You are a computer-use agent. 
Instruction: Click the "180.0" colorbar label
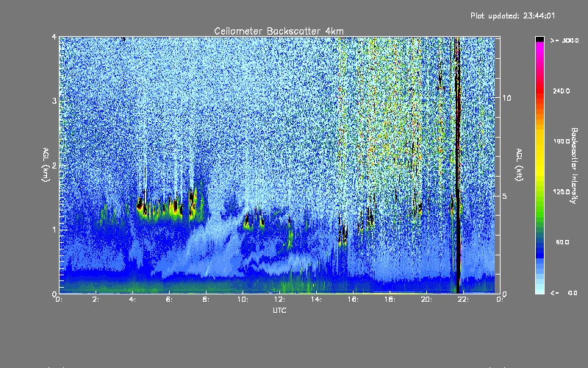coord(562,141)
